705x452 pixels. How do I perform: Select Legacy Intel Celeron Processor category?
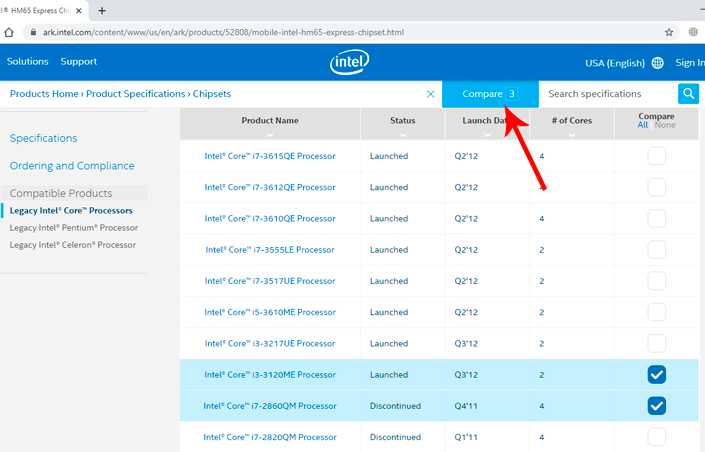point(72,245)
